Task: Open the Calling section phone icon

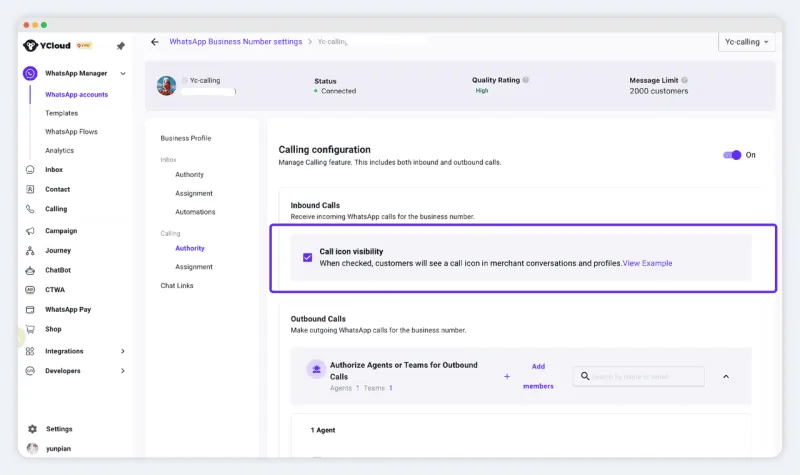Action: tap(31, 209)
